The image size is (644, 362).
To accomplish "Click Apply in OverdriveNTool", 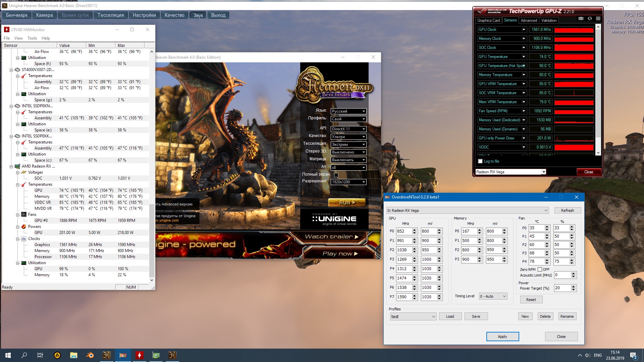I will pyautogui.click(x=502, y=337).
